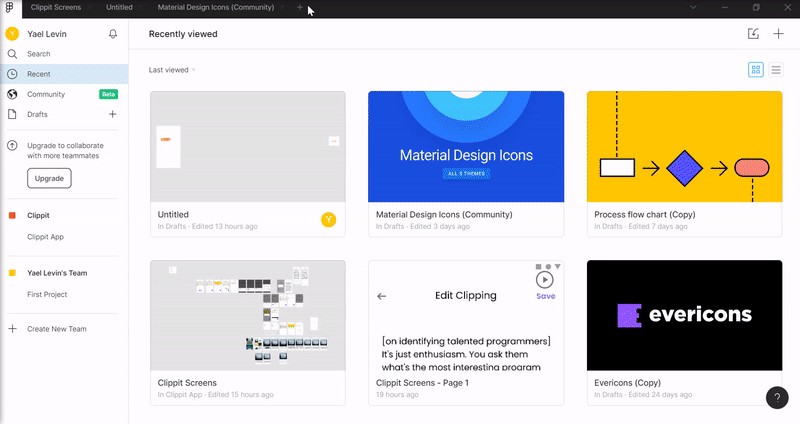This screenshot has width=800, height=424.
Task: Click the Clippit Screens card title
Action: tap(187, 383)
